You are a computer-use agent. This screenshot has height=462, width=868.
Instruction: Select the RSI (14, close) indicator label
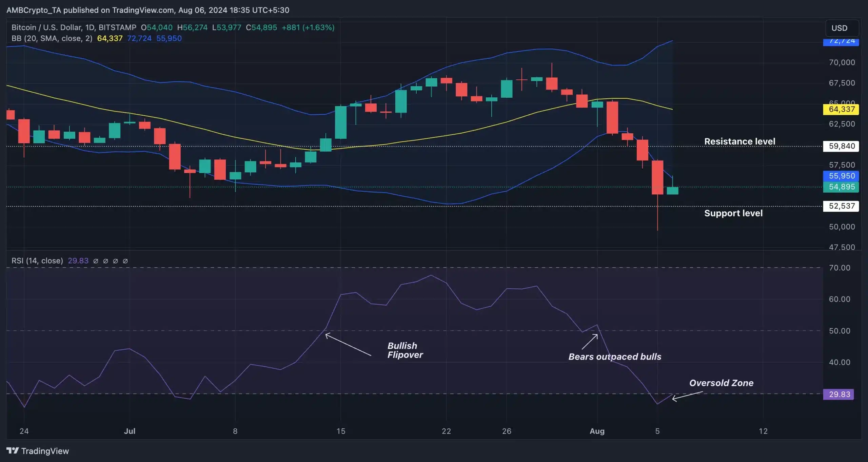(37, 261)
